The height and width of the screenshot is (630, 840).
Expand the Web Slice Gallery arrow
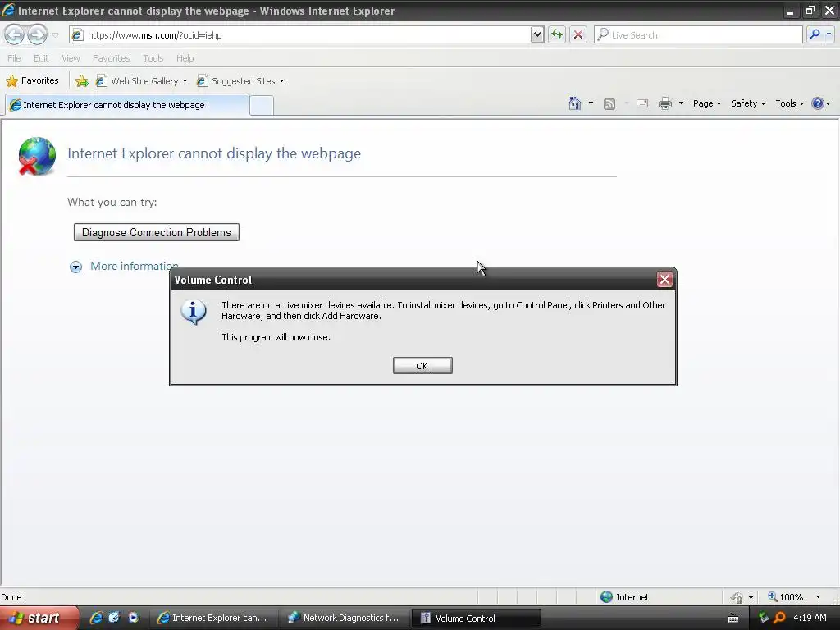click(185, 81)
